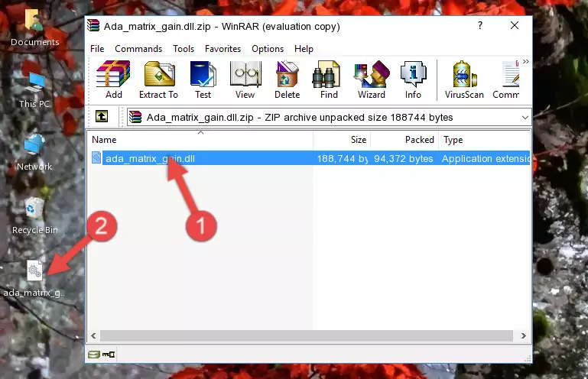The width and height of the screenshot is (588, 379).
Task: Open the View file tool
Action: pos(245,79)
